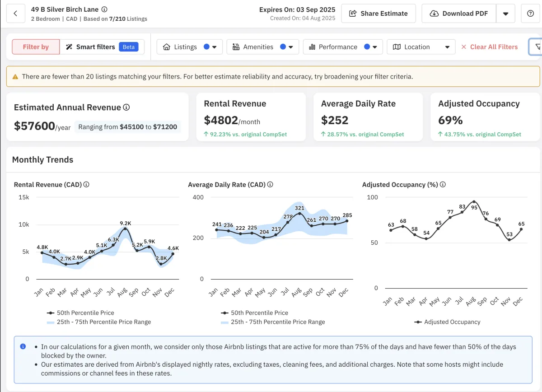
Task: Toggle the Adjusted Occupancy legend item
Action: click(447, 322)
